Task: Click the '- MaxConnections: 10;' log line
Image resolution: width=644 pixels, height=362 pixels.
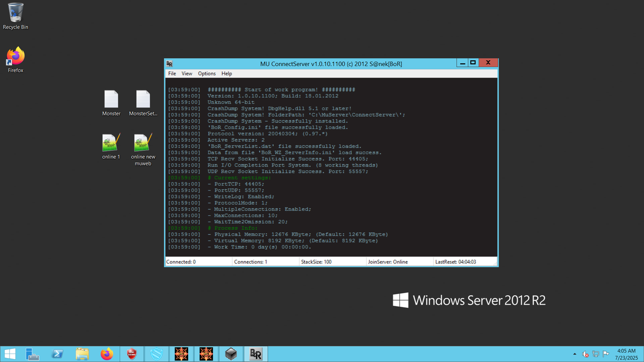Action: pos(223,215)
